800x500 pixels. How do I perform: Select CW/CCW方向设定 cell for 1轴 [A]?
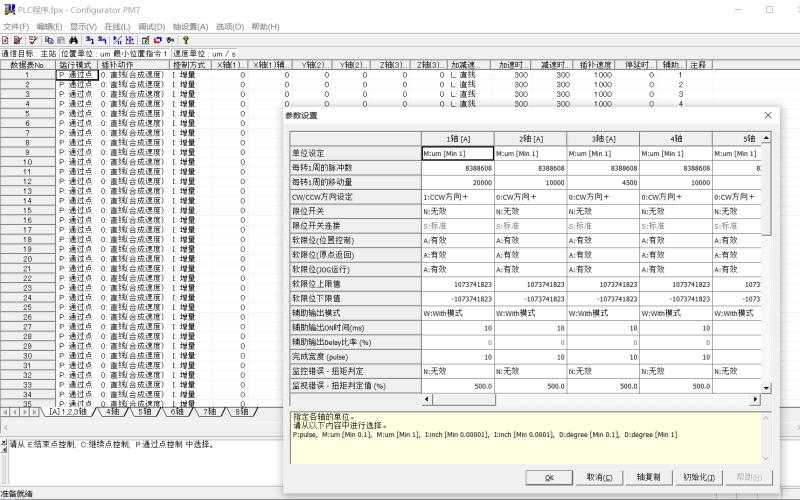[458, 196]
